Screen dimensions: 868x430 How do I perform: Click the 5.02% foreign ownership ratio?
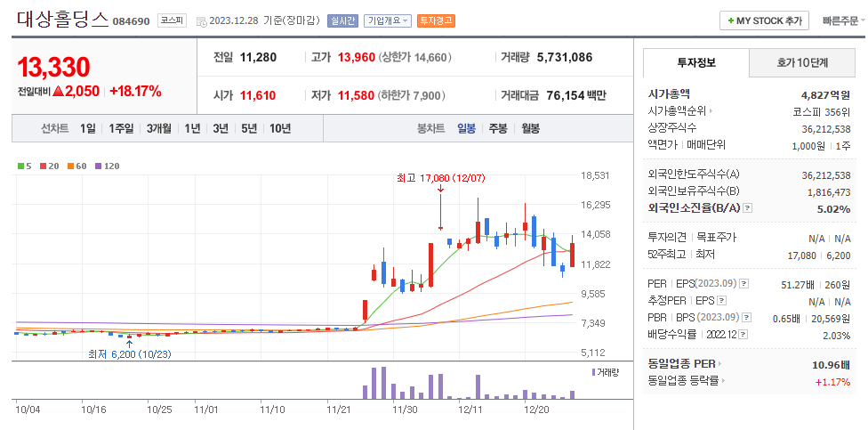pos(833,209)
